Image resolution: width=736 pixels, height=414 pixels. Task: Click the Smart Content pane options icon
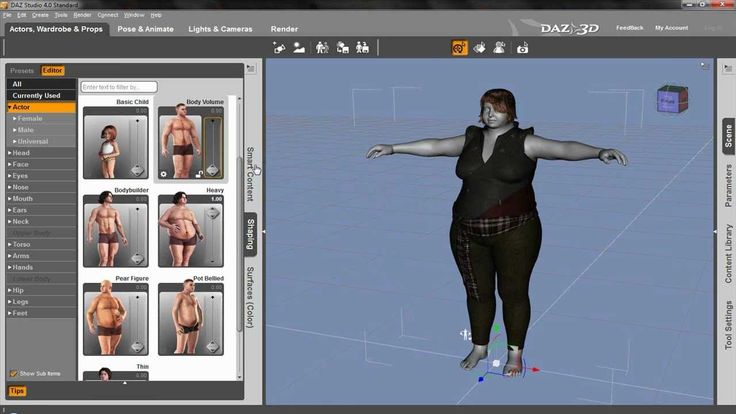click(251, 69)
